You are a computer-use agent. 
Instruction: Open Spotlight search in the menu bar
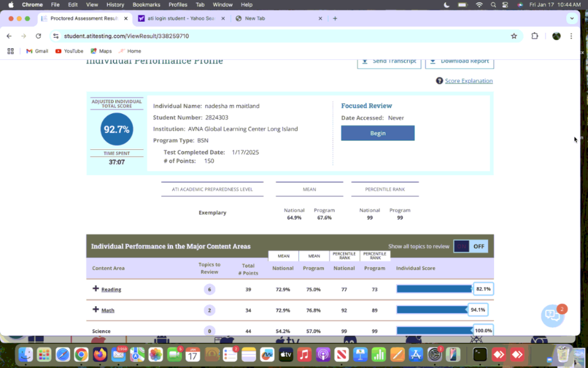[x=493, y=4]
